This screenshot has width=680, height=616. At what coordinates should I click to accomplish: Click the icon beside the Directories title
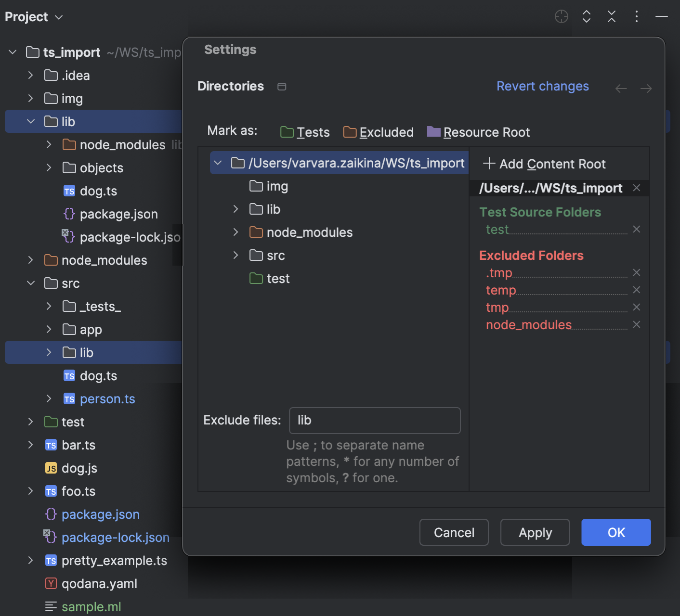coord(282,87)
